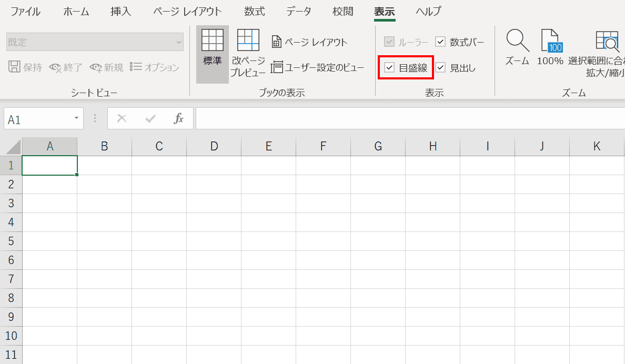Select row 11 header
Image resolution: width=625 pixels, height=364 pixels.
tap(11, 355)
